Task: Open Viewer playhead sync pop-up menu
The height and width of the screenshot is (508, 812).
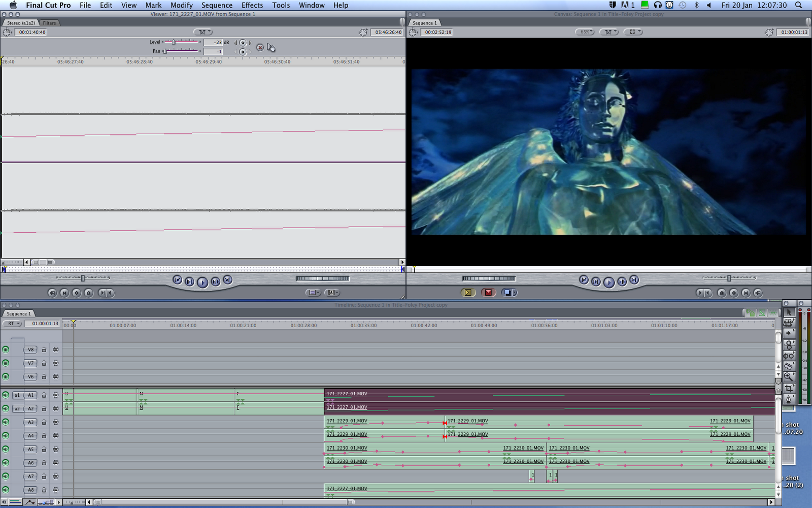Action: click(x=202, y=32)
